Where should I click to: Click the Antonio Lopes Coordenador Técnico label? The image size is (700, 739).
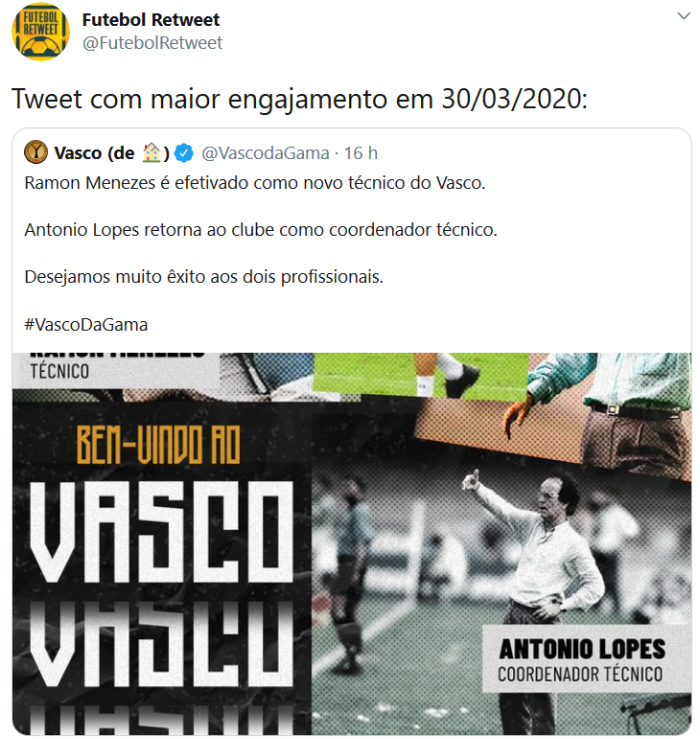[580, 659]
